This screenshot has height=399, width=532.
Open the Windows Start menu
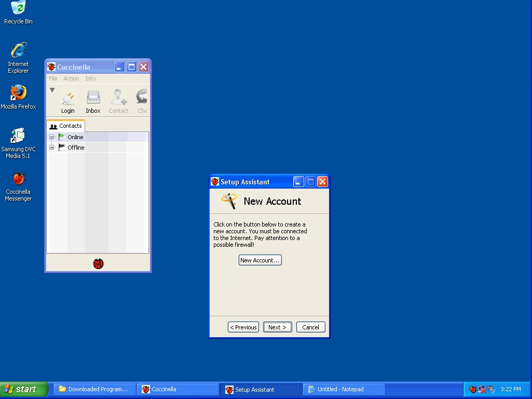(24, 389)
